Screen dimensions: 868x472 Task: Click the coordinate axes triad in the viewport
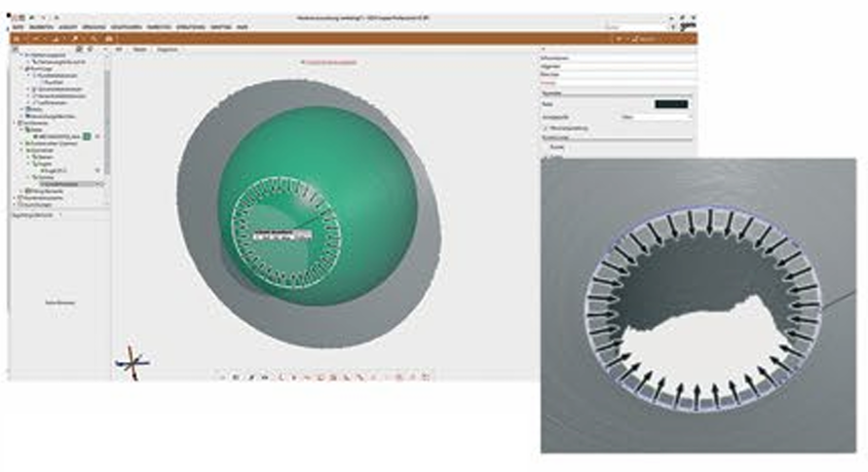132,361
